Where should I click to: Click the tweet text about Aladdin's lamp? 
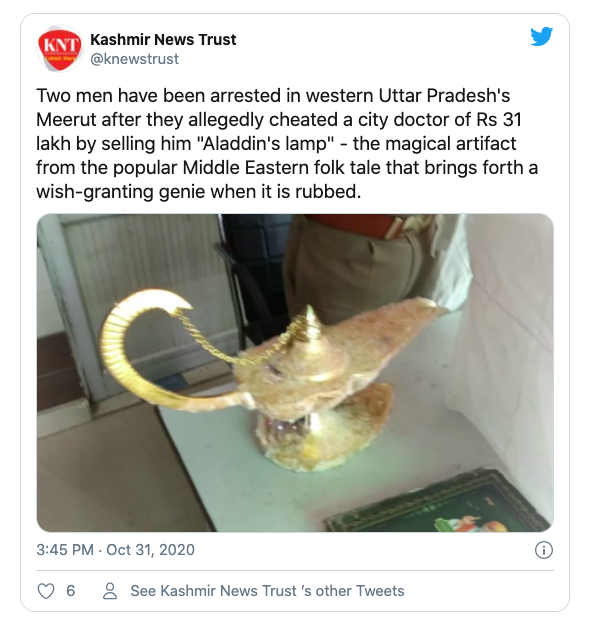tap(287, 144)
